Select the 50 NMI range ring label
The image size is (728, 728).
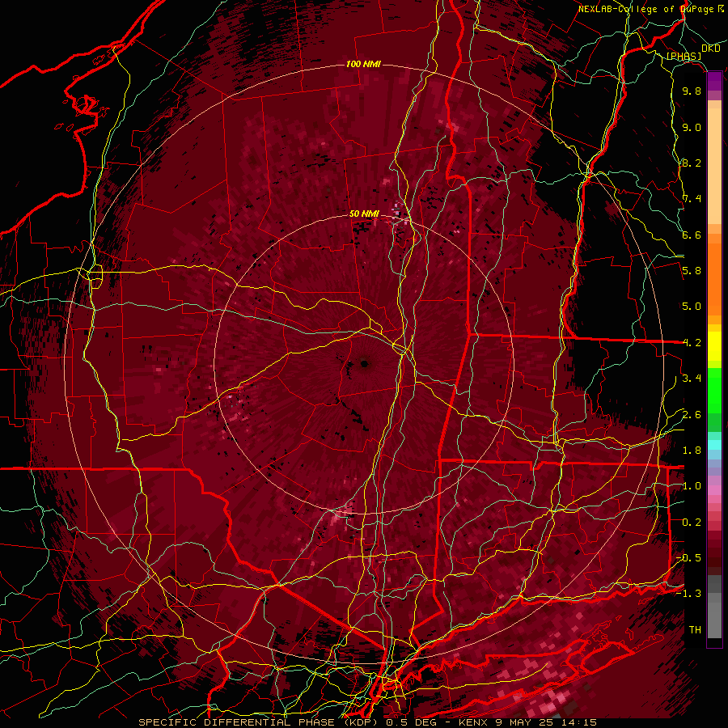(364, 214)
